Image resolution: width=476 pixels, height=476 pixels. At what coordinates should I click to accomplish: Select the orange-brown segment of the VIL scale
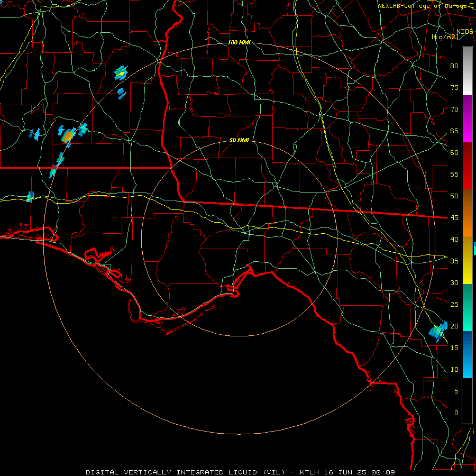[467, 213]
